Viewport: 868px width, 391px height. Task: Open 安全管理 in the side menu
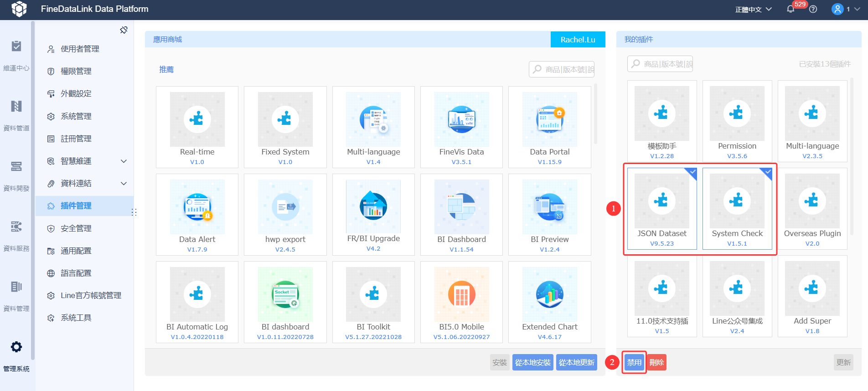pos(85,228)
